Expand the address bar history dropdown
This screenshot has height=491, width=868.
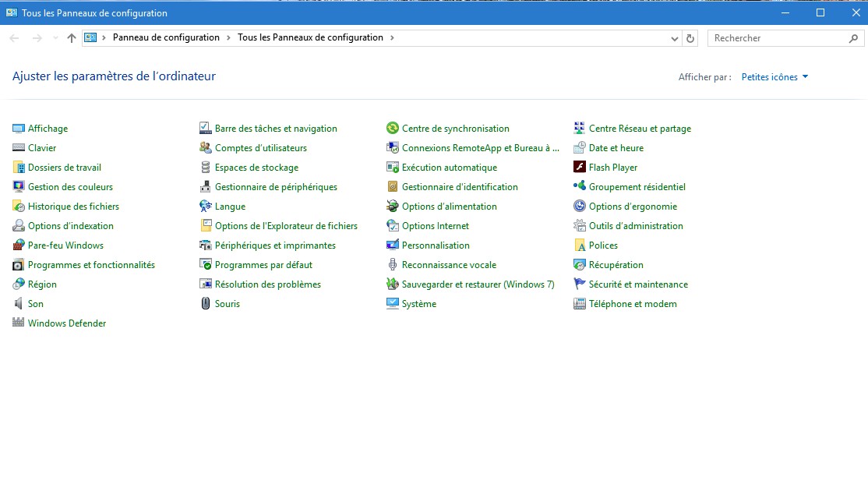(x=674, y=39)
